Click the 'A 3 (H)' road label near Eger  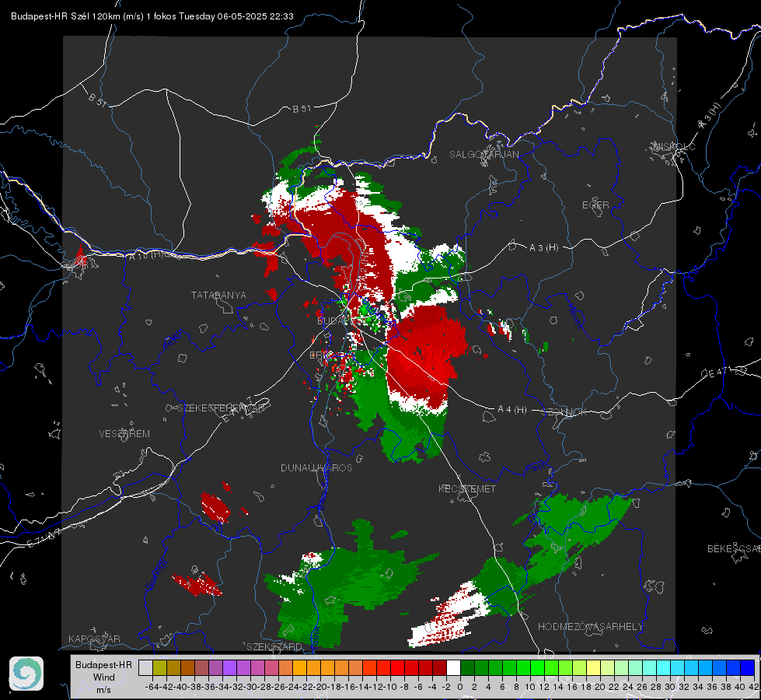(543, 248)
